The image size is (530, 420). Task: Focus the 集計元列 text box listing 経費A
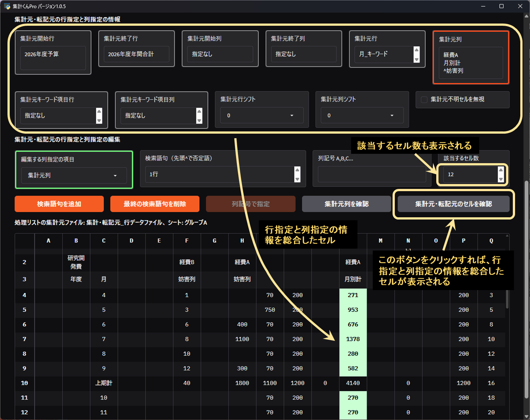click(x=471, y=63)
